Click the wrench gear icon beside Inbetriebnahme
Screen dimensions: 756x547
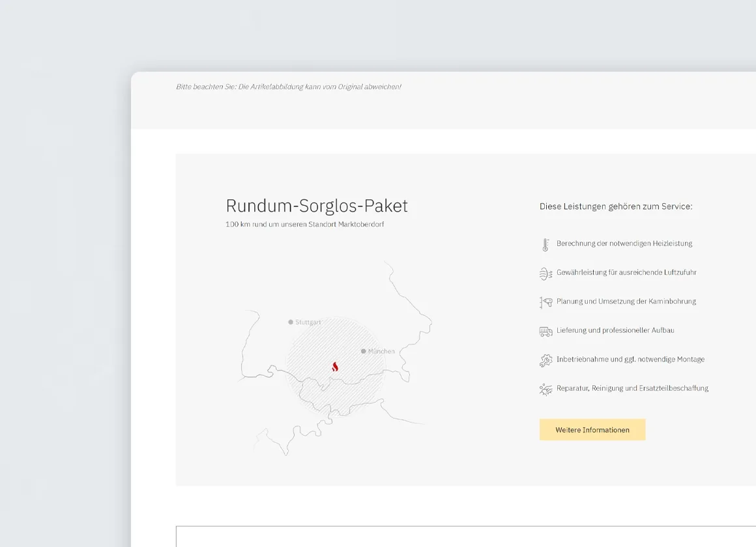(x=545, y=361)
